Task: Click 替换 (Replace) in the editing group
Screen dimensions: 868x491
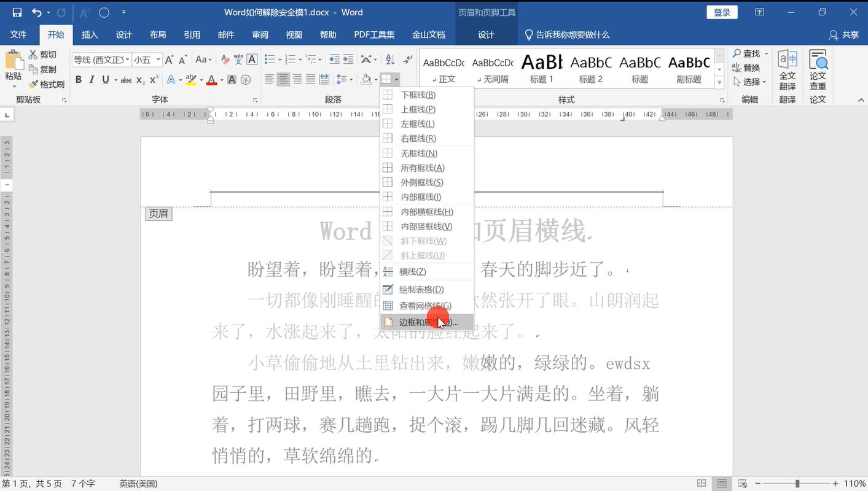Action: [746, 68]
